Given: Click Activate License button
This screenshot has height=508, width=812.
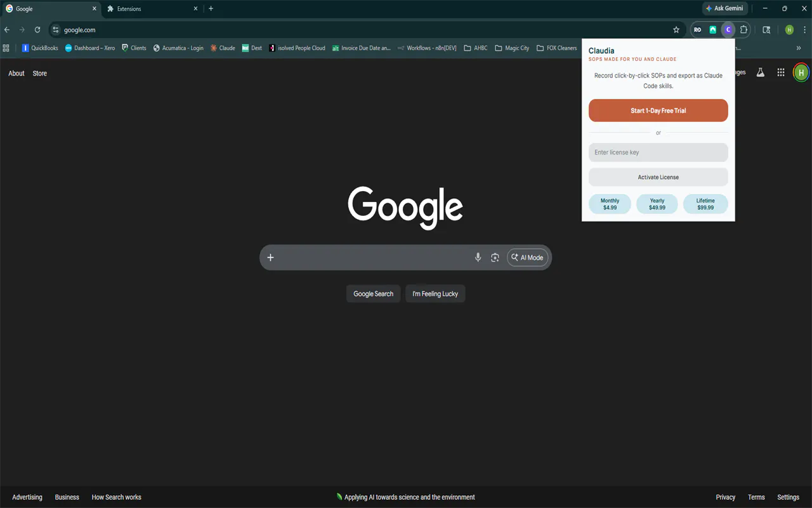Looking at the screenshot, I should [658, 177].
